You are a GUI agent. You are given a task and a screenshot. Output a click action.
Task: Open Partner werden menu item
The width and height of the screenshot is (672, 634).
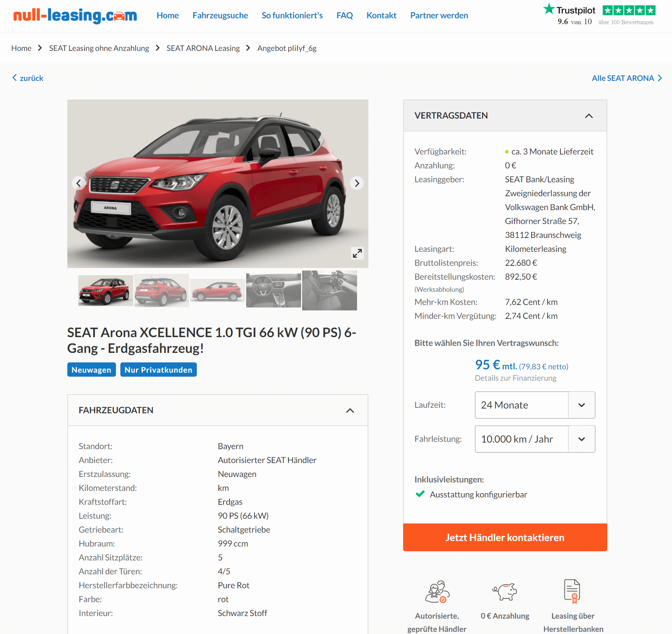[x=439, y=15]
